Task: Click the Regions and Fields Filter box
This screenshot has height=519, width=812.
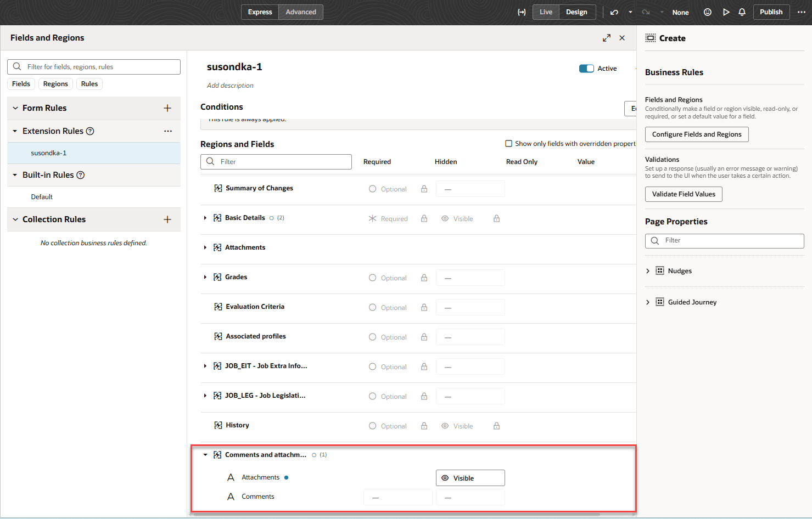Action: point(276,162)
